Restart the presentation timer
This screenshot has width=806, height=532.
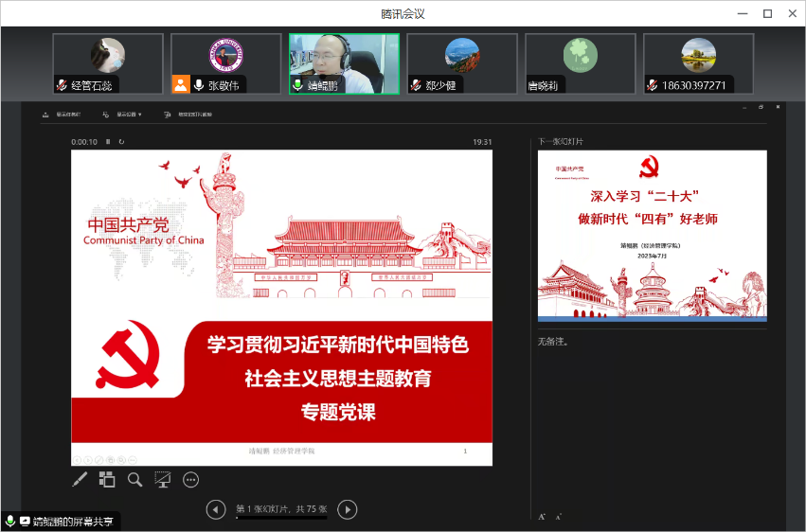121,142
